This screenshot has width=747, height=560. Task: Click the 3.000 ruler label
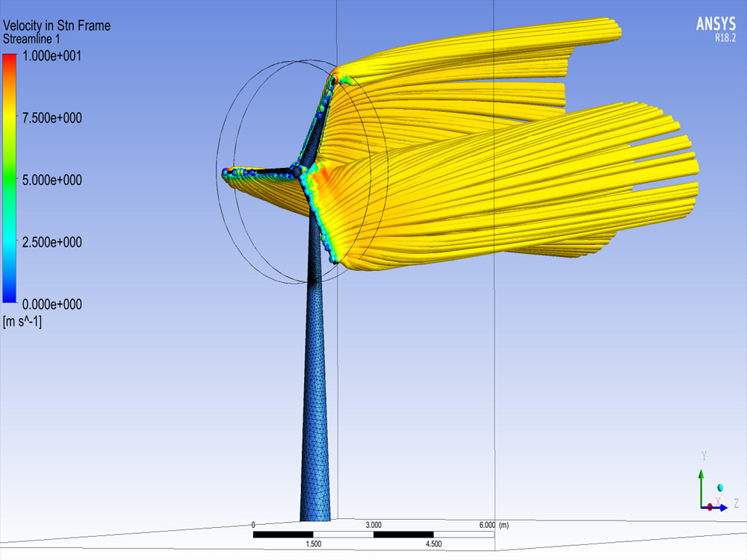[373, 525]
